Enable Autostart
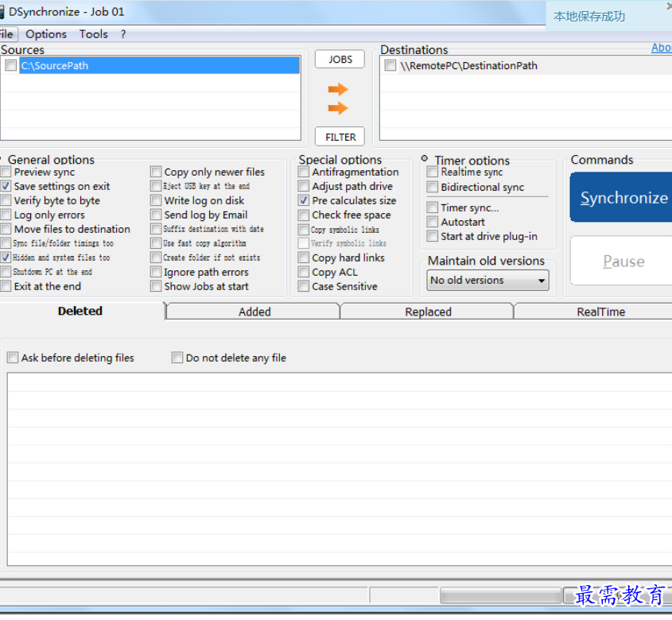This screenshot has width=672, height=620. pos(433,222)
